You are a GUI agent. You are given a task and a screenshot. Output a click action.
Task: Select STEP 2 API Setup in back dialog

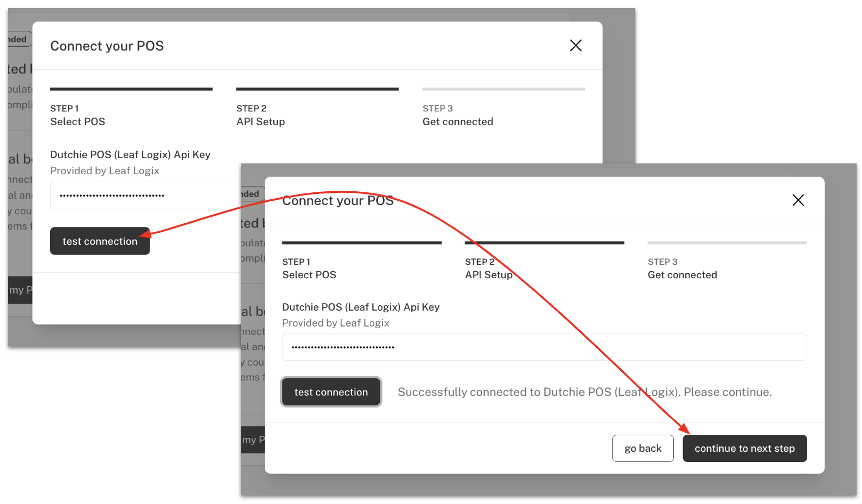click(317, 108)
